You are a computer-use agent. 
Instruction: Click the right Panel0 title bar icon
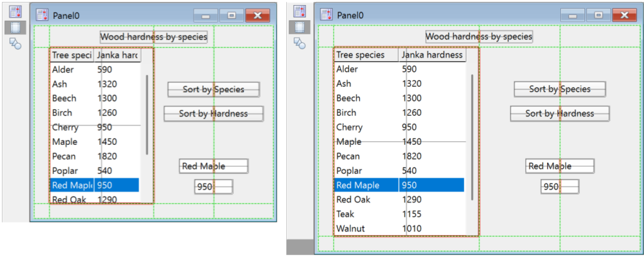click(326, 14)
